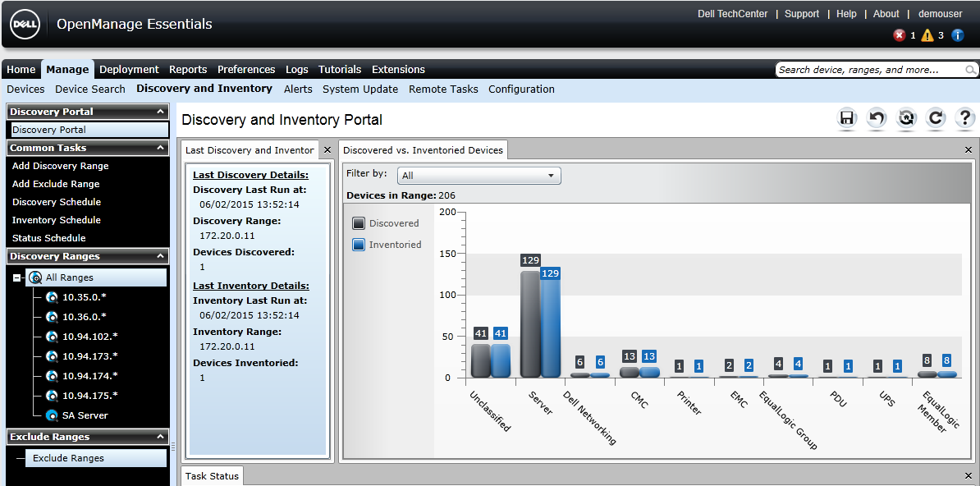
Task: Open the critical alerts red icon
Action: coord(900,35)
